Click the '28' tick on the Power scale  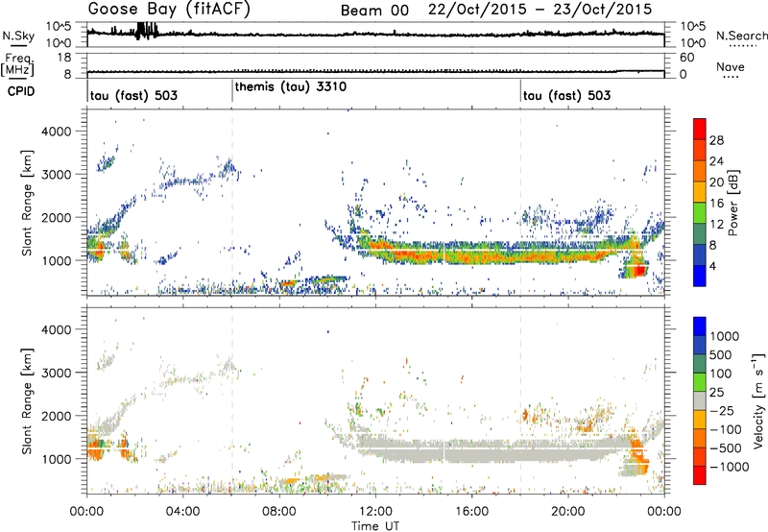pyautogui.click(x=716, y=140)
